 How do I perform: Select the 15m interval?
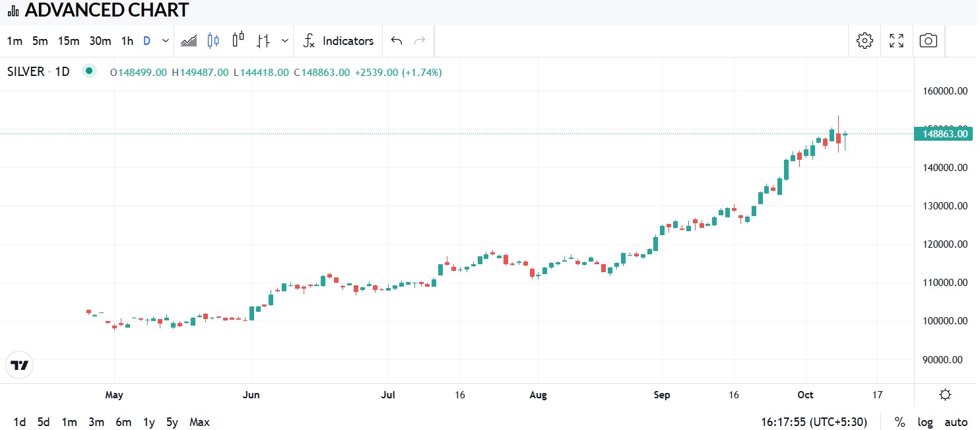(x=68, y=41)
